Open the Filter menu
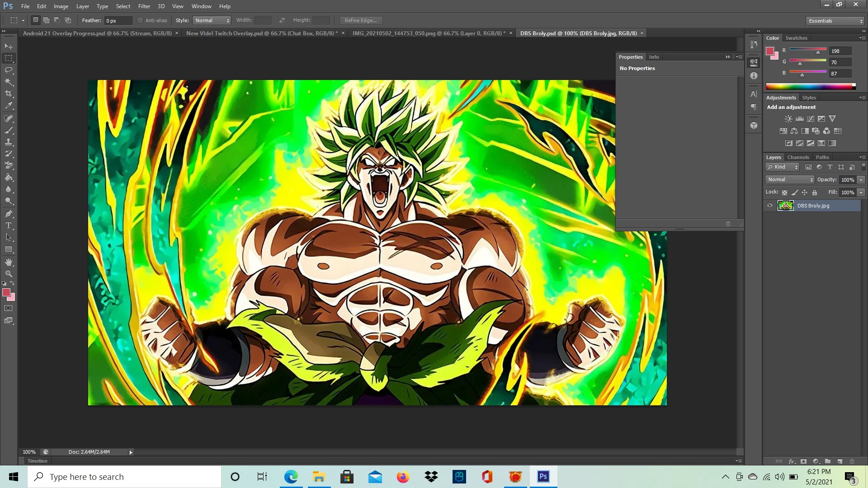The height and width of the screenshot is (488, 868). [144, 6]
